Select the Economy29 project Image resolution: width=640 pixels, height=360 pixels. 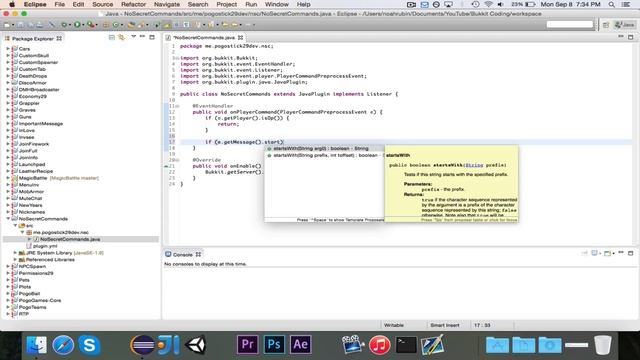tap(32, 96)
